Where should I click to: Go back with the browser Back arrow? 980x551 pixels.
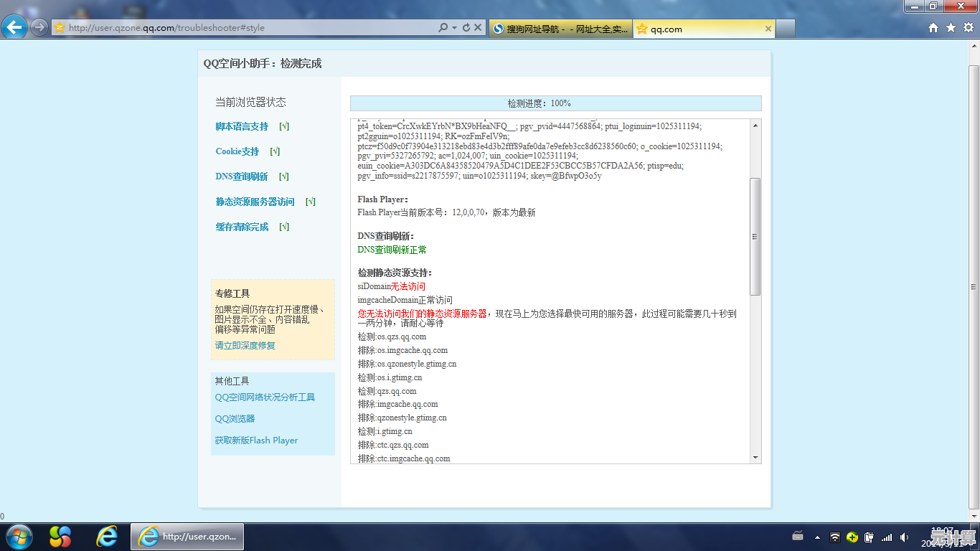(x=14, y=27)
